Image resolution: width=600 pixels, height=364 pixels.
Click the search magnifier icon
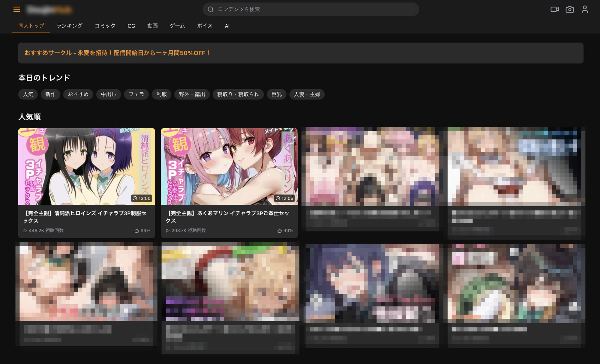210,9
